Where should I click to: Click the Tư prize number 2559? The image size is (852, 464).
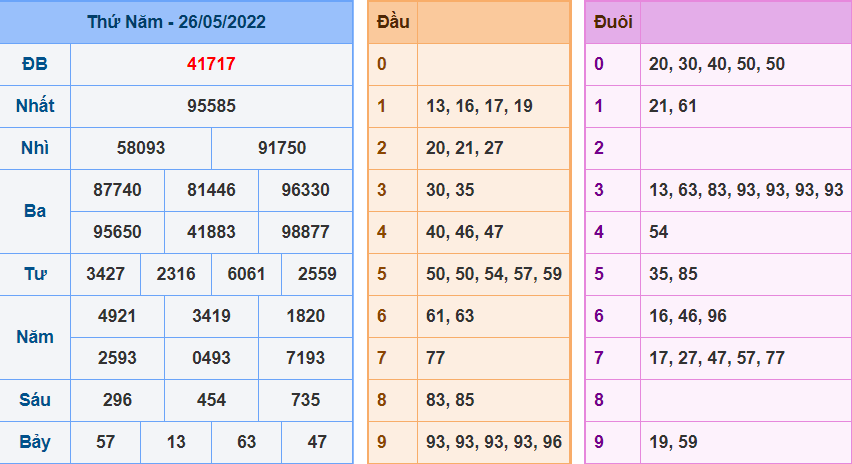click(317, 274)
